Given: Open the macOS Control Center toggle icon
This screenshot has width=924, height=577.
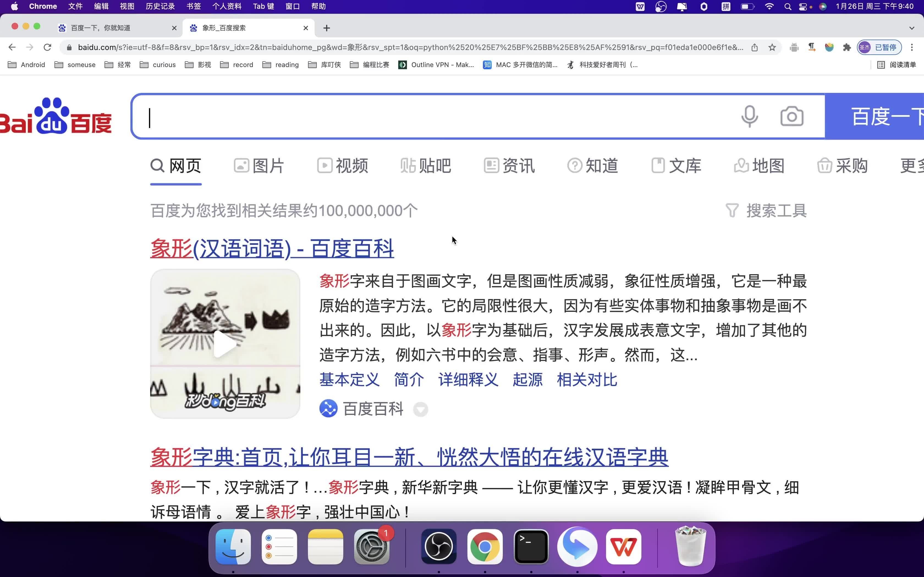Looking at the screenshot, I should pos(803,7).
